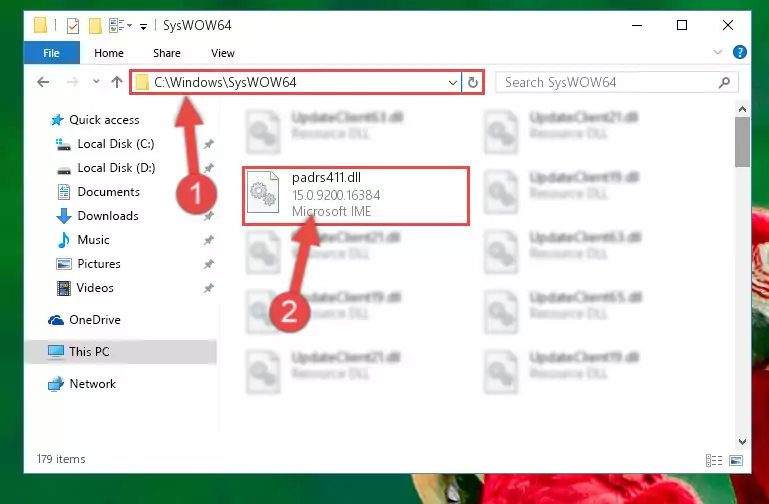Click the vertical scrollbar thumb

tap(743, 142)
